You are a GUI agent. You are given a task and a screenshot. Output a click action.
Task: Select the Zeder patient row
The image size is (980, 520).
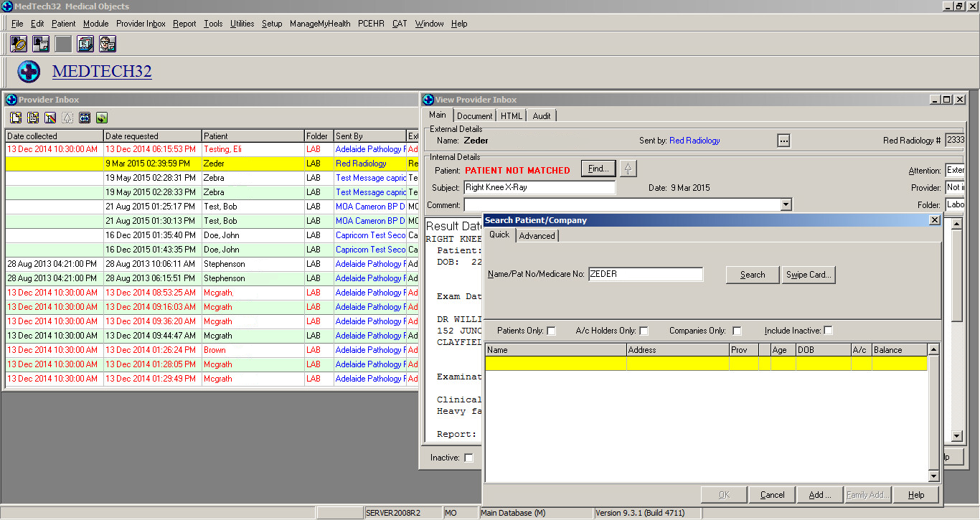click(x=212, y=164)
